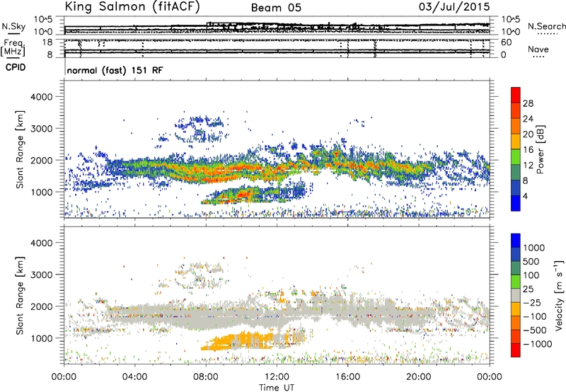Viewport: 566px width, 392px height.
Task: Click the "N.Sky" legend label
Action: pyautogui.click(x=13, y=26)
